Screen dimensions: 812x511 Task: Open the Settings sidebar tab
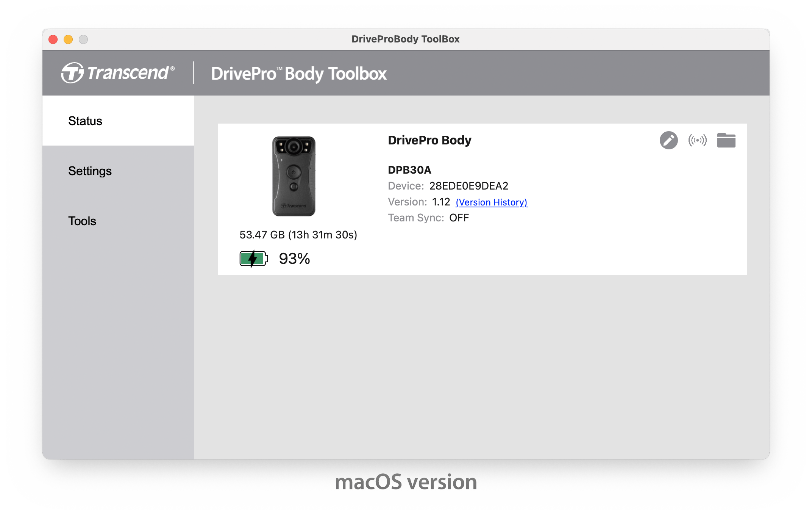pyautogui.click(x=118, y=171)
